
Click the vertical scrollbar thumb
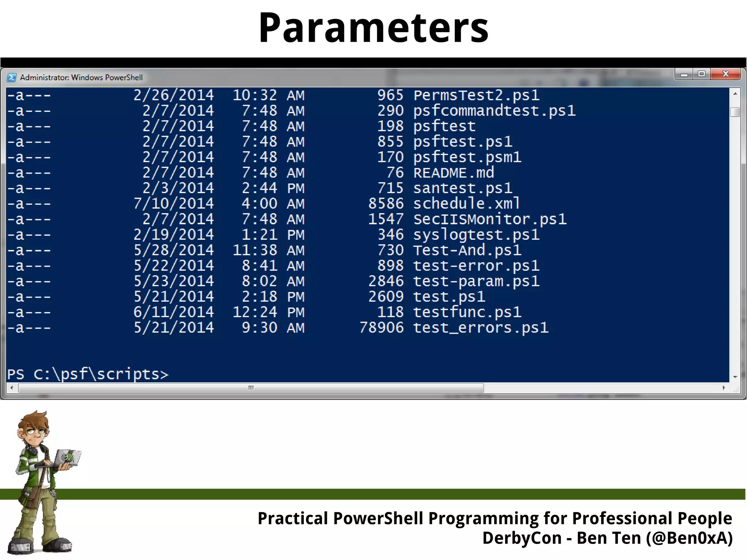tap(735, 112)
